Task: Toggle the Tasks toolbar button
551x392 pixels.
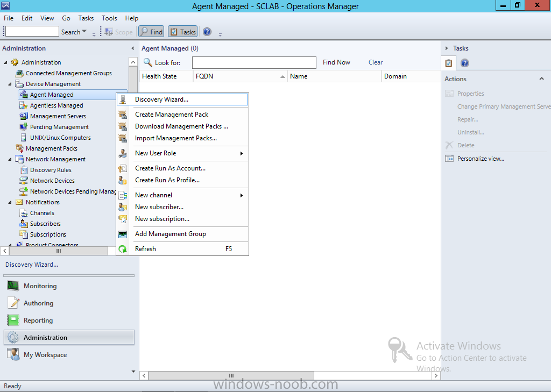Action: click(x=183, y=32)
